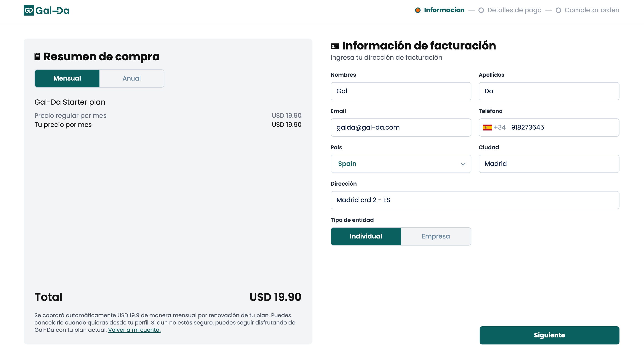
Task: Click the orange Informacion step indicator dot
Action: tap(418, 10)
